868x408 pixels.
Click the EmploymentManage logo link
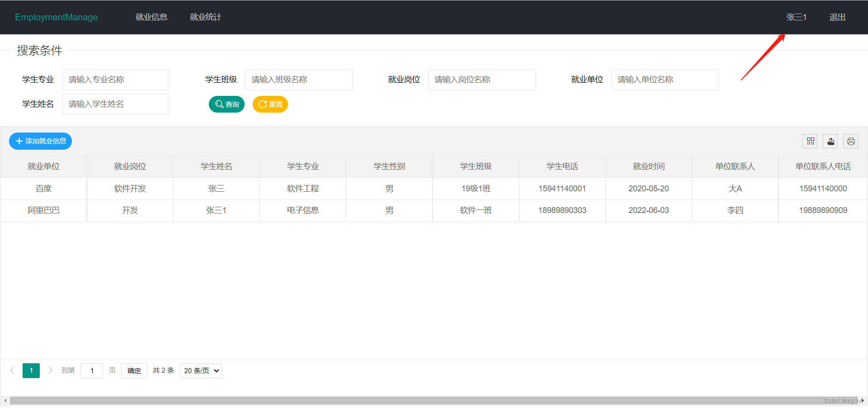tap(57, 17)
